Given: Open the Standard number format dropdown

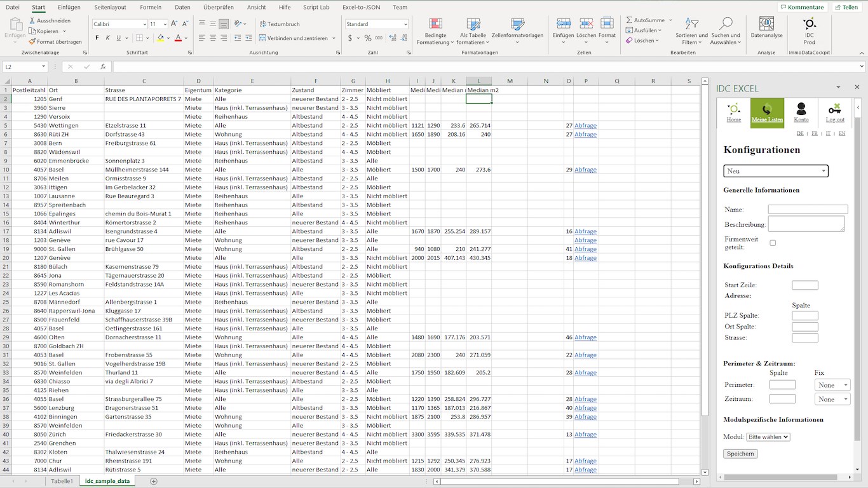Looking at the screenshot, I should click(405, 24).
